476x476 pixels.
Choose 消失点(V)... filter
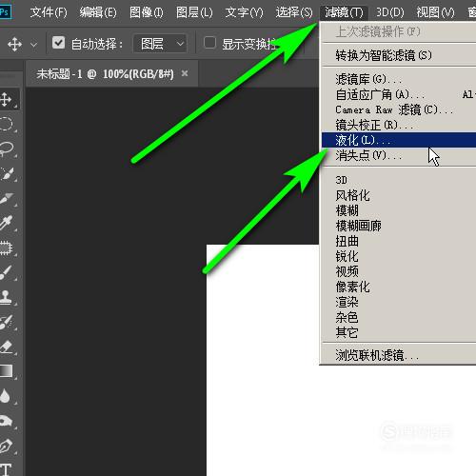(398, 155)
